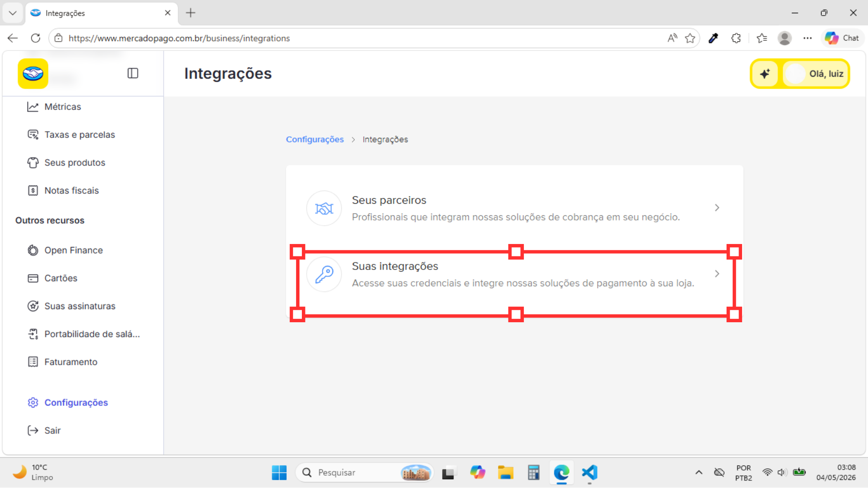Open Visual Studio Code from taskbar
868x488 pixels.
(x=589, y=473)
